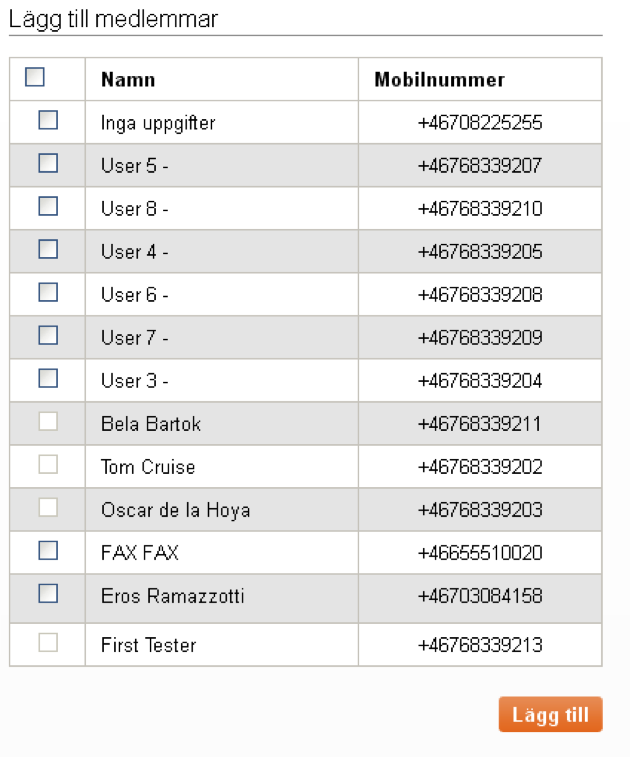Check the Eros Ramazzotti checkbox
Screen dimensions: 630x757
tap(48, 593)
